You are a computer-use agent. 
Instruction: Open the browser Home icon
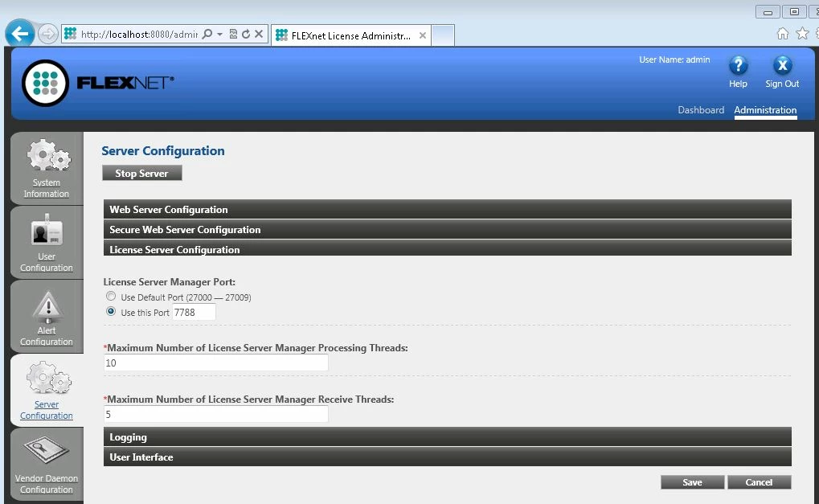tap(783, 34)
